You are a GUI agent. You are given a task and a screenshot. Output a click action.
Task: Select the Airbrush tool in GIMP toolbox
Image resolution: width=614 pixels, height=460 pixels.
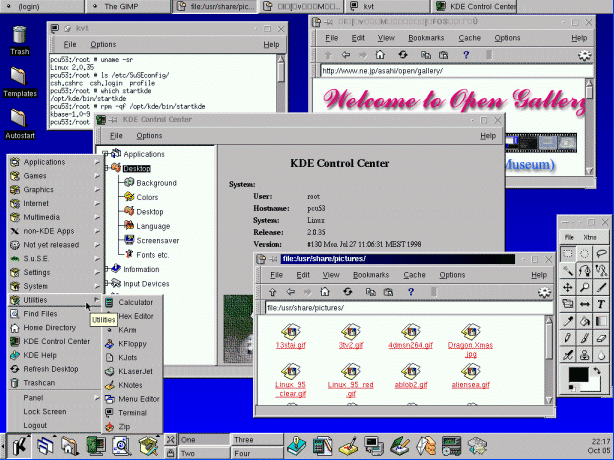pos(568,355)
